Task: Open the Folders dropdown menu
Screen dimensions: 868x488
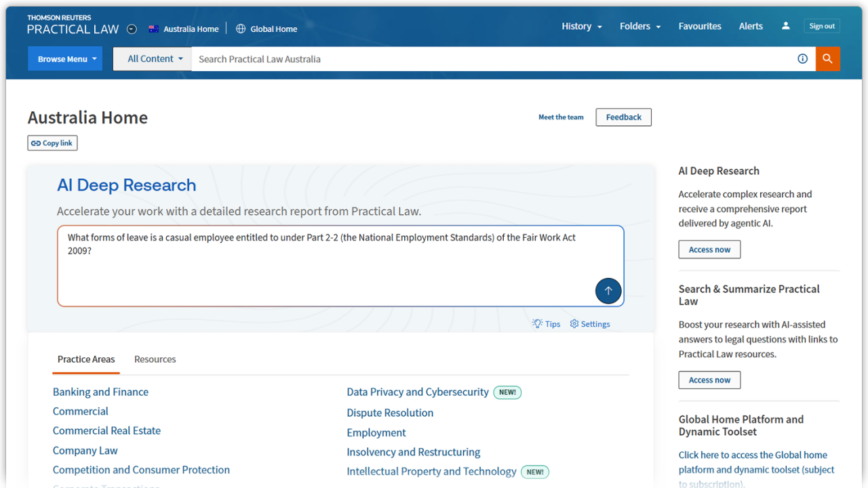Action: pos(640,26)
